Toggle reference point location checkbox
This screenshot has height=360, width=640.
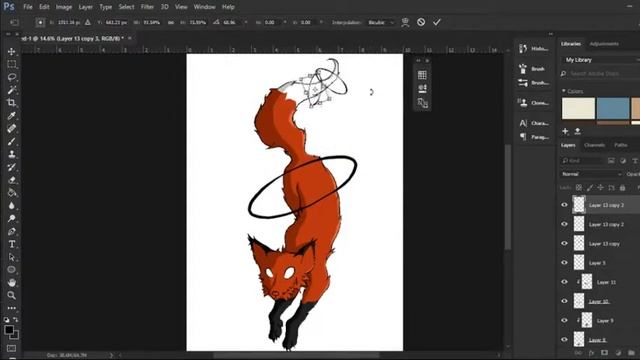point(40,22)
